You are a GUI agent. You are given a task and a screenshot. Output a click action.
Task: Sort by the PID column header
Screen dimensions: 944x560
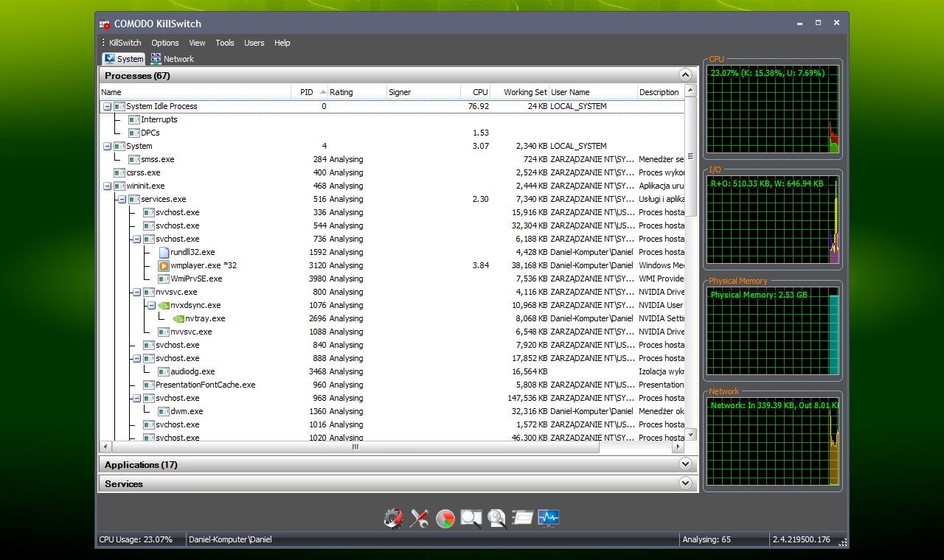(310, 92)
